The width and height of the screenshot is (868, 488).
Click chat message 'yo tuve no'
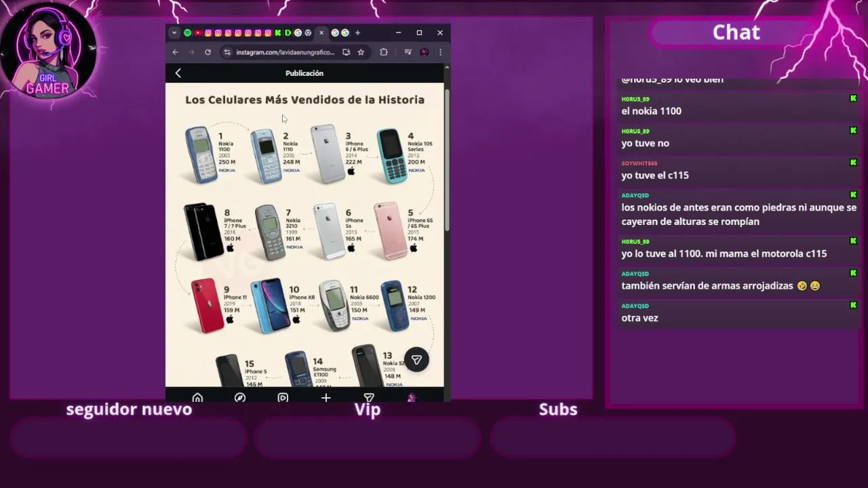point(645,143)
